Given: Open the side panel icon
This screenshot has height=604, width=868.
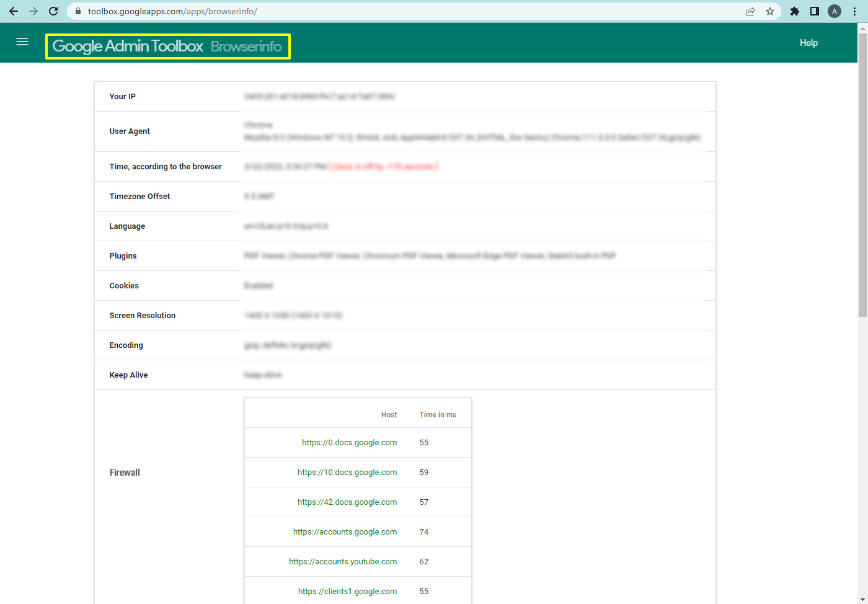Looking at the screenshot, I should [x=814, y=11].
